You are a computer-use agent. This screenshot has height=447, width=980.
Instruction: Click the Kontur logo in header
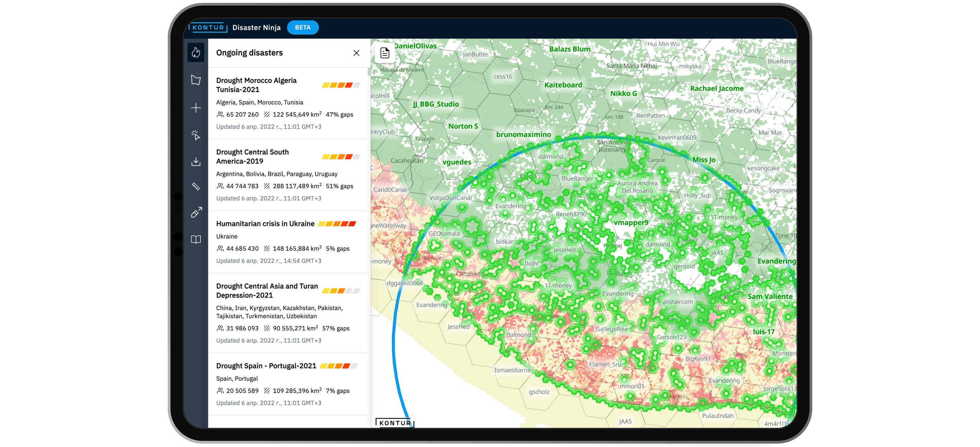click(x=208, y=28)
